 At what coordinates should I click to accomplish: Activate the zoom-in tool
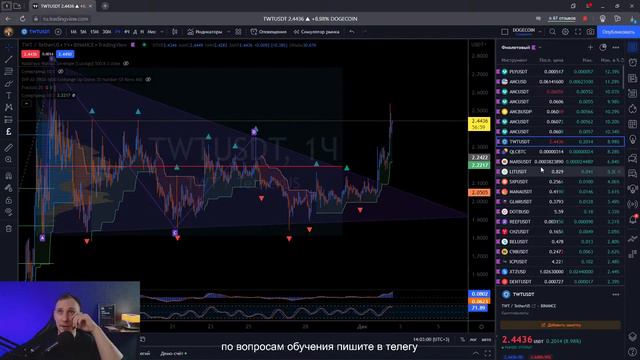point(9,160)
